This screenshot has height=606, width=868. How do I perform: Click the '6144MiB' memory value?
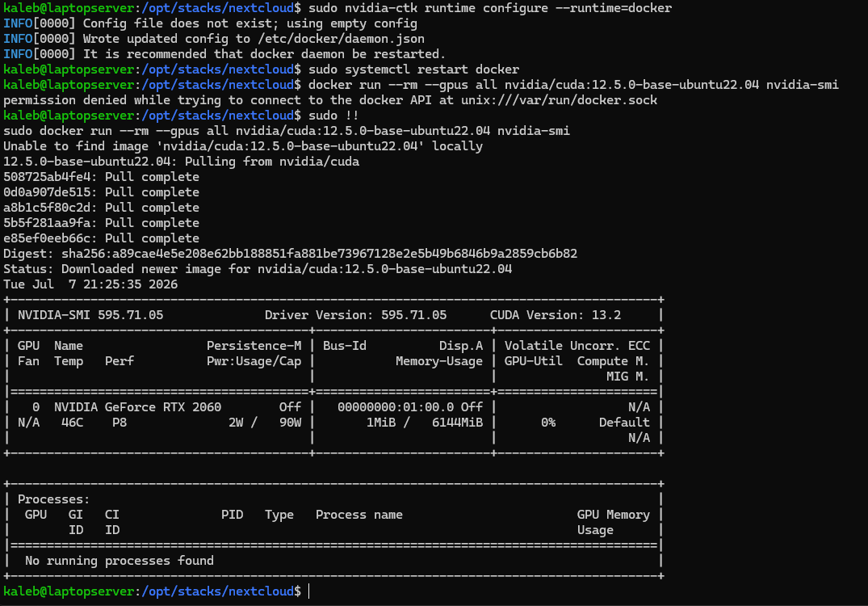click(457, 423)
